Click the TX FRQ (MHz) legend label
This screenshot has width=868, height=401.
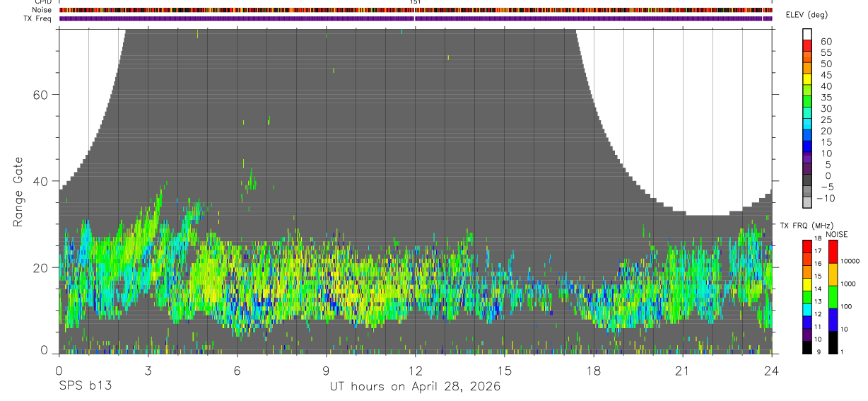coord(802,226)
